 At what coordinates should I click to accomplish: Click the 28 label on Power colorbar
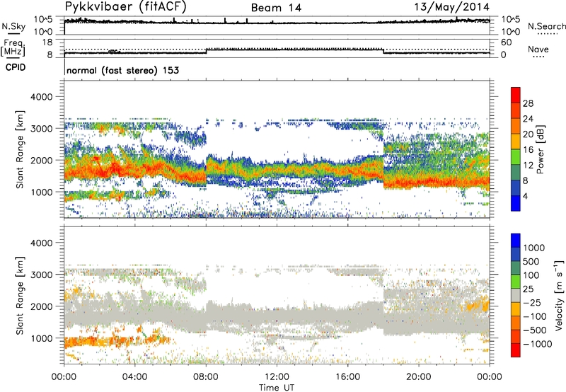[x=528, y=103]
